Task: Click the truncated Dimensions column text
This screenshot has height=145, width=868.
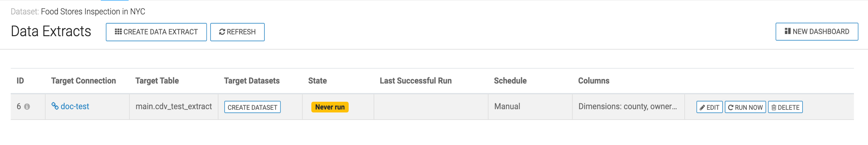Action: (x=627, y=107)
